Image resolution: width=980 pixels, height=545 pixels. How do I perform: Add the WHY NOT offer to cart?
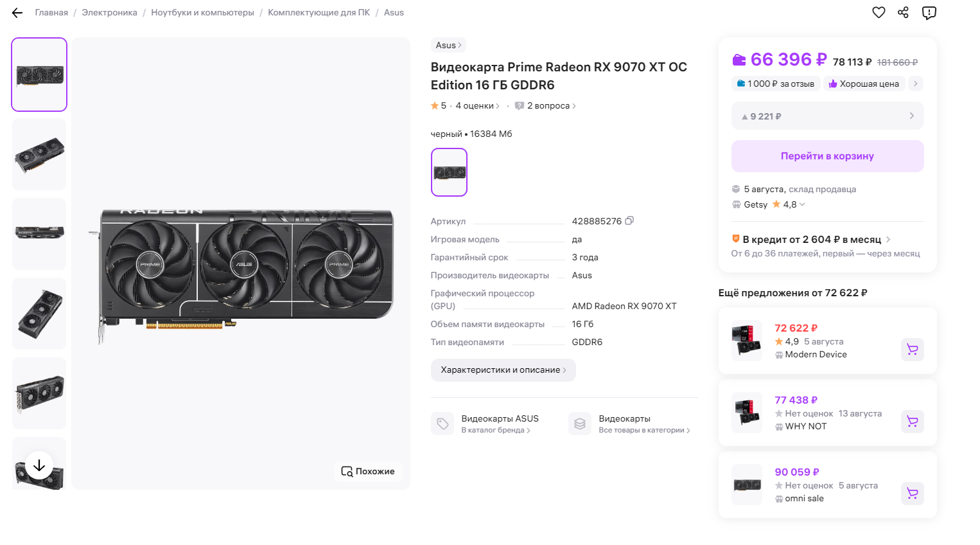(x=912, y=422)
